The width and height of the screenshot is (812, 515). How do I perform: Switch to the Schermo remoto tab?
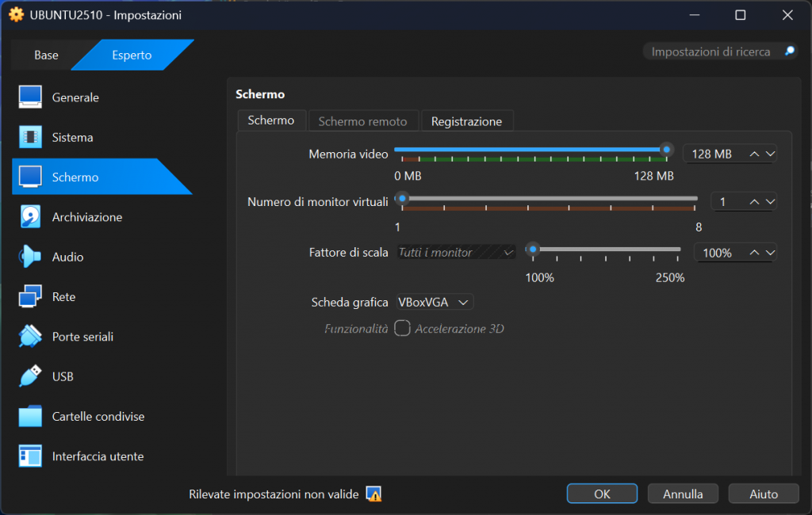tap(362, 121)
